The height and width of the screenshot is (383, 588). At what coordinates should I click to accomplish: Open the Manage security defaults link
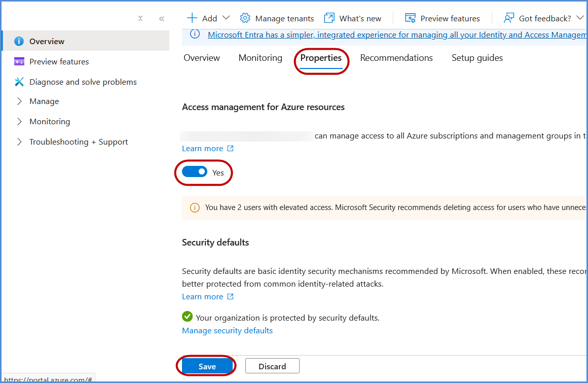coord(227,331)
